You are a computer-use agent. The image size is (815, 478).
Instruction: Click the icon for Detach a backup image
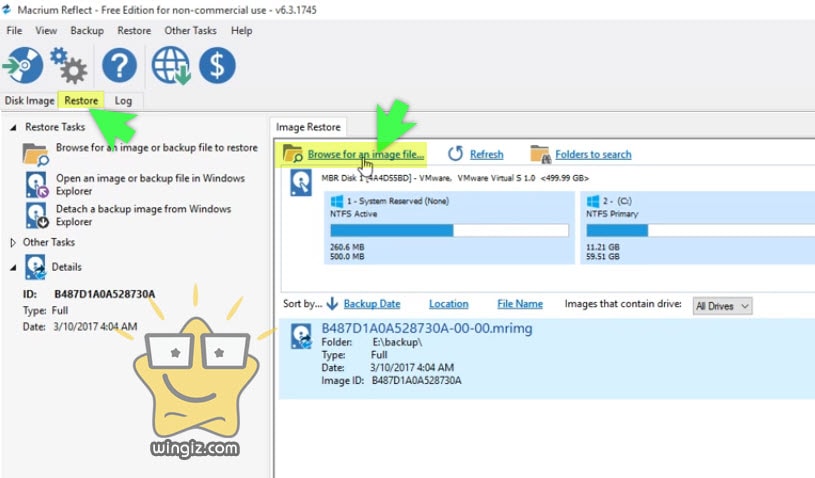(x=37, y=215)
